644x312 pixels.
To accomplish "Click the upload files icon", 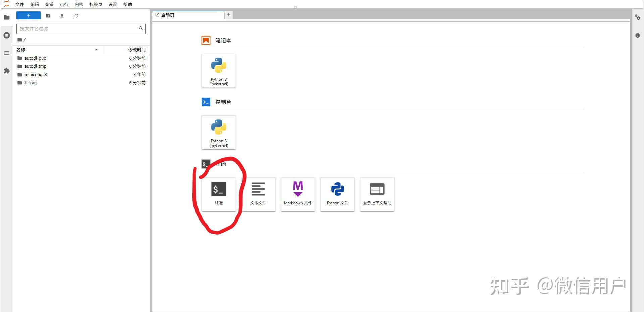I will click(62, 16).
